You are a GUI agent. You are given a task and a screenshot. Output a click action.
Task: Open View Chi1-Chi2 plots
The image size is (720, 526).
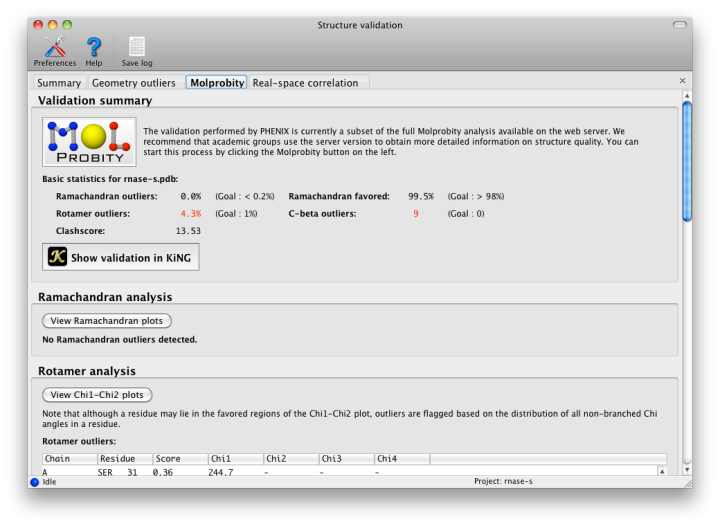pyautogui.click(x=97, y=395)
